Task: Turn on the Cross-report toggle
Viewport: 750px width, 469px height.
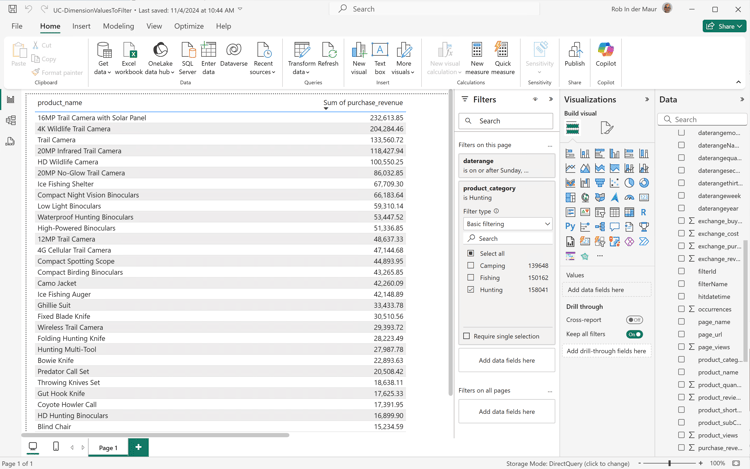Action: [634, 320]
